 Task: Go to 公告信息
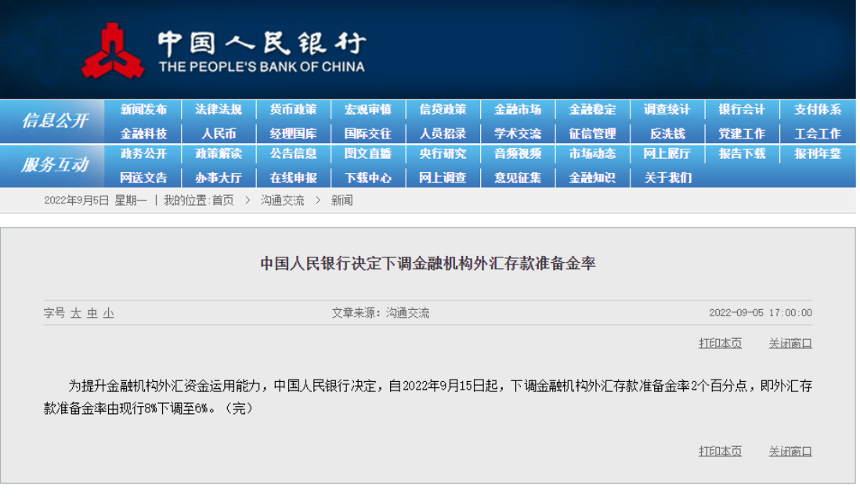(x=294, y=154)
